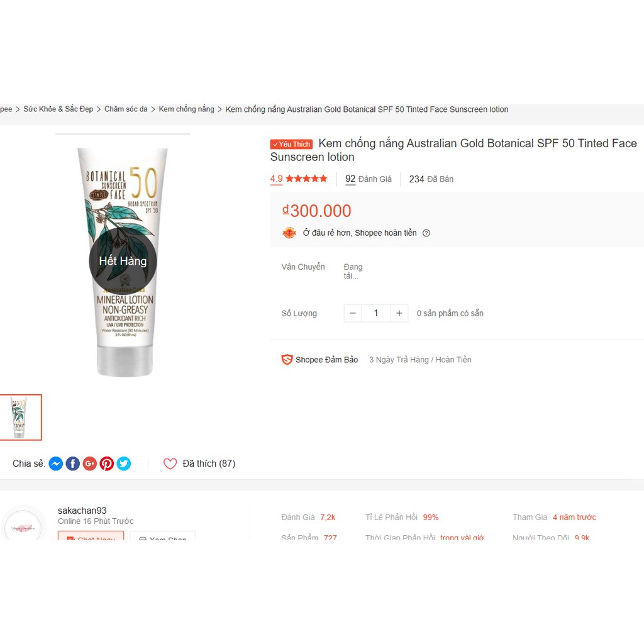Open seller sakachan93 shop name
Image resolution: width=644 pixels, height=644 pixels.
82,511
